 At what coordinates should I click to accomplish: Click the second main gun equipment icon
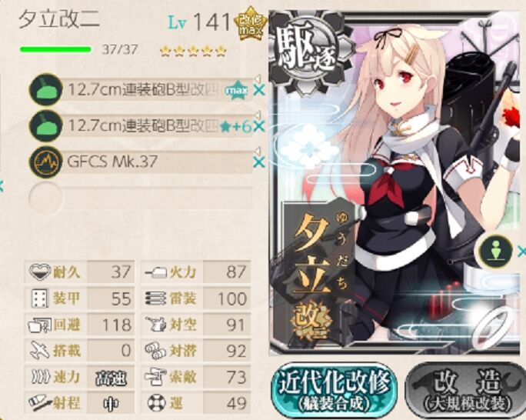[46, 126]
